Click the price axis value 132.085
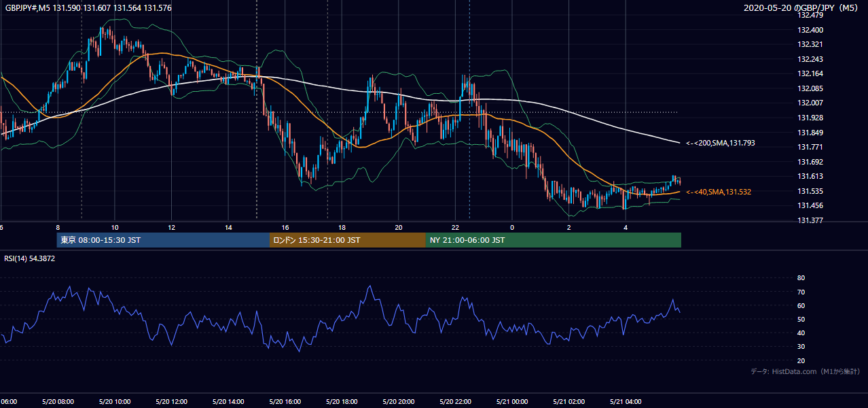 (x=810, y=88)
